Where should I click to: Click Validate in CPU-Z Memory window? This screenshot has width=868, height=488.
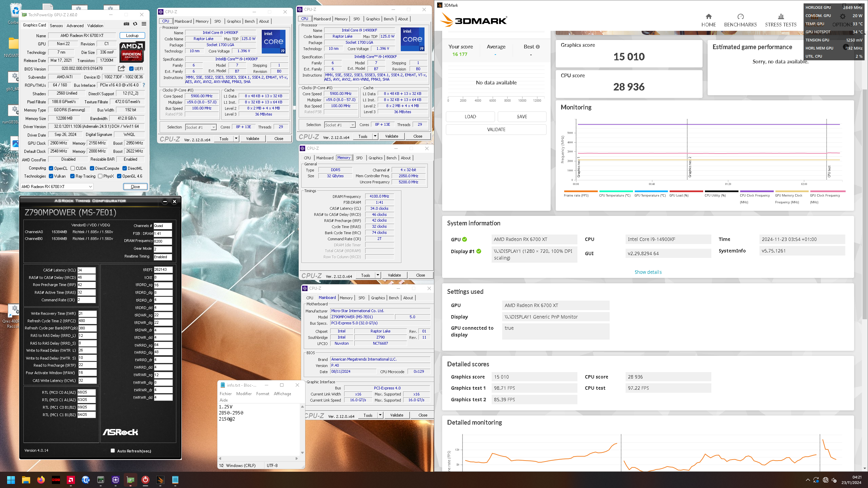tap(394, 275)
